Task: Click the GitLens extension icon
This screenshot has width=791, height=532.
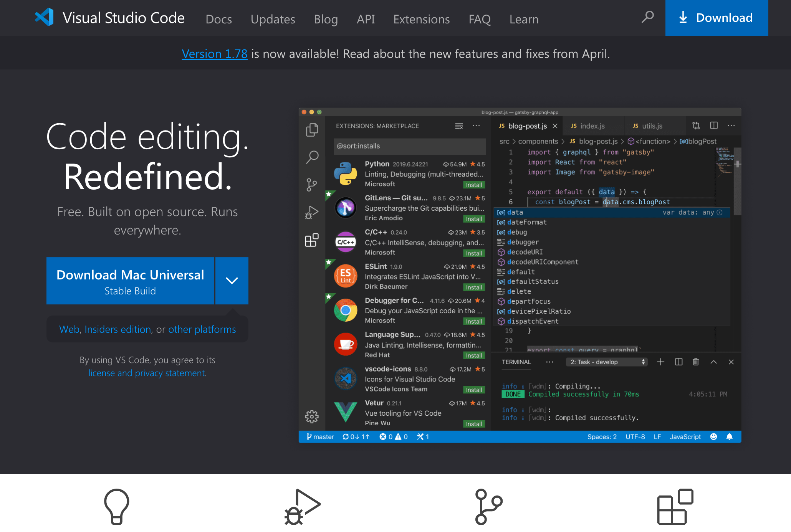Action: tap(346, 208)
